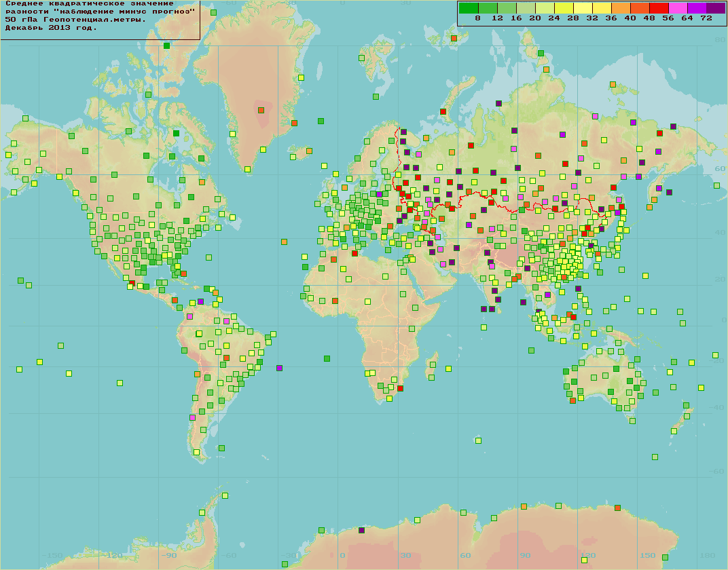Screen dimensions: 728x570
Task: Click pink legend swatch between 56 and 64
Action: coord(678,8)
